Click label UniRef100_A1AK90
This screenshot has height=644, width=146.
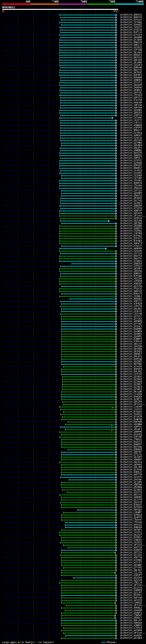[131, 636]
